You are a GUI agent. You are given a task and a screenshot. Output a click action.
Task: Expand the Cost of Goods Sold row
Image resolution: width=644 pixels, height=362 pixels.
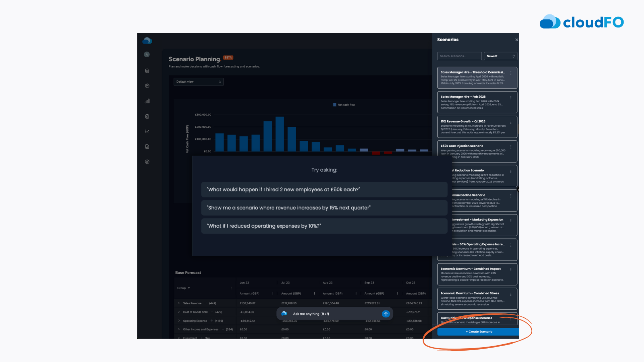point(179,312)
